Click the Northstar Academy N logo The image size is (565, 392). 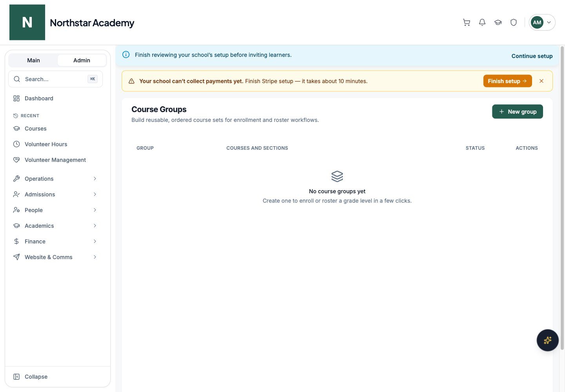pos(27,22)
